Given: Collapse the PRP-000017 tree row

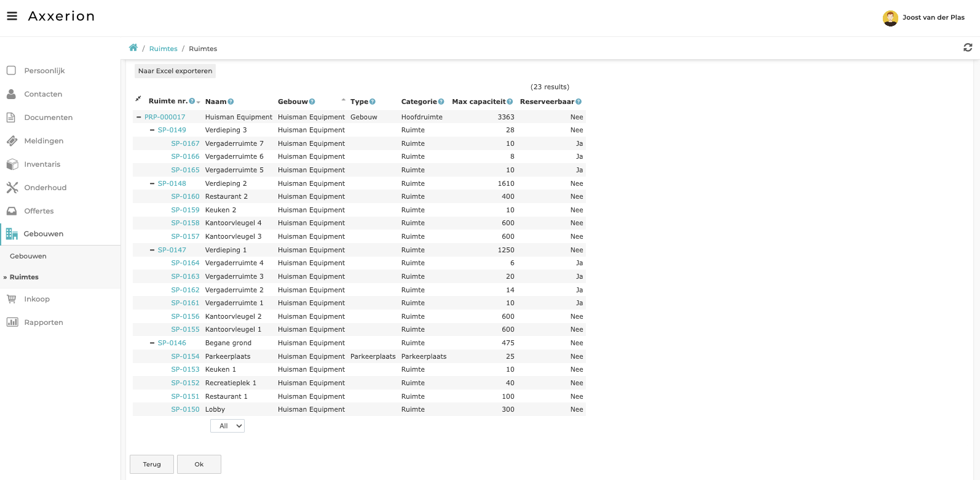Looking at the screenshot, I should [139, 117].
